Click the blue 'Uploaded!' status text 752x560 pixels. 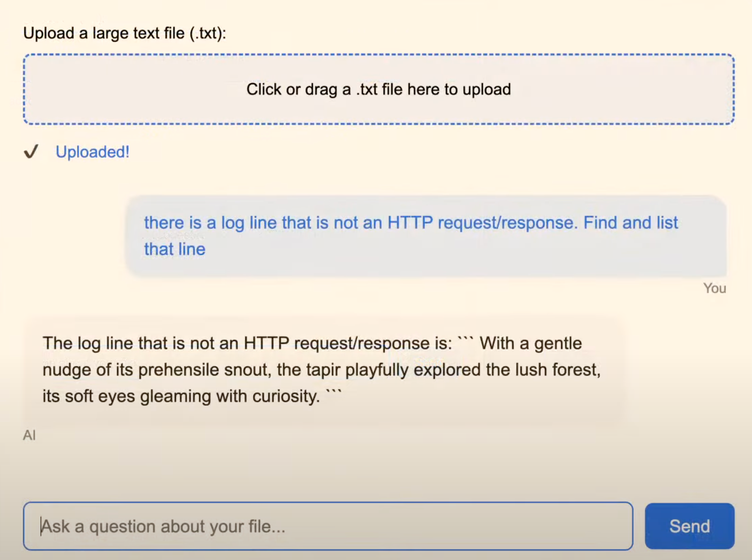(92, 152)
